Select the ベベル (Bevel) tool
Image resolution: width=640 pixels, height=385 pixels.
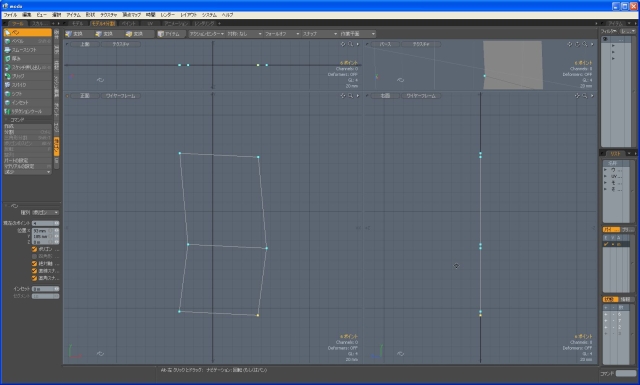coord(27,41)
